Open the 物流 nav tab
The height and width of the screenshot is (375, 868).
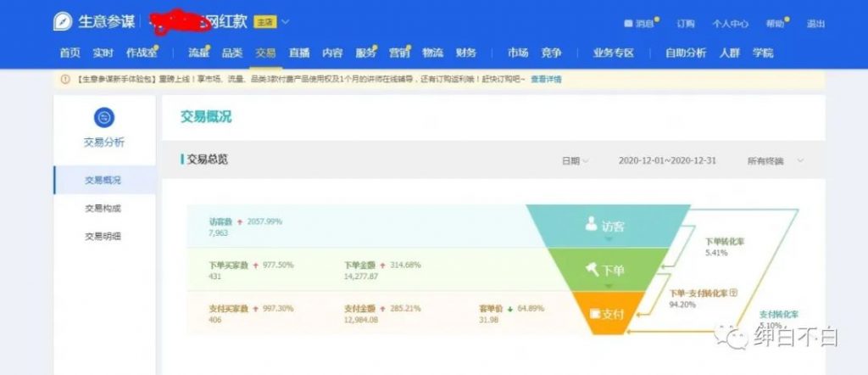(x=433, y=53)
